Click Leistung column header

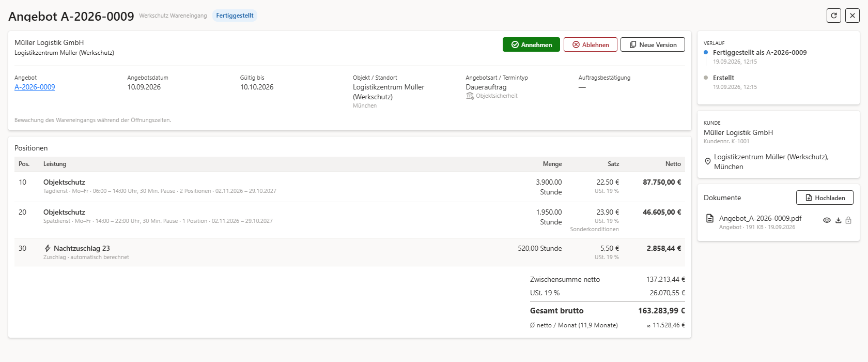(55, 164)
